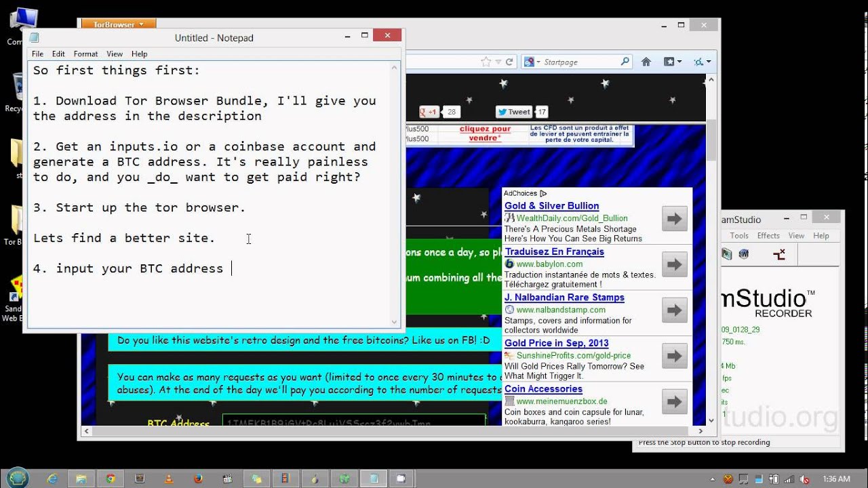The image size is (868, 488).
Task: Open the Torbutton onion dropdown
Action: [x=703, y=62]
